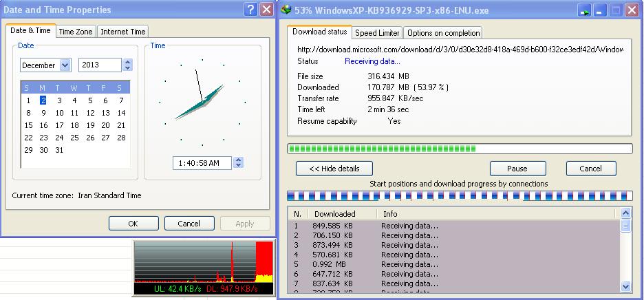Select the Download status tab
The height and width of the screenshot is (300, 644).
(319, 32)
